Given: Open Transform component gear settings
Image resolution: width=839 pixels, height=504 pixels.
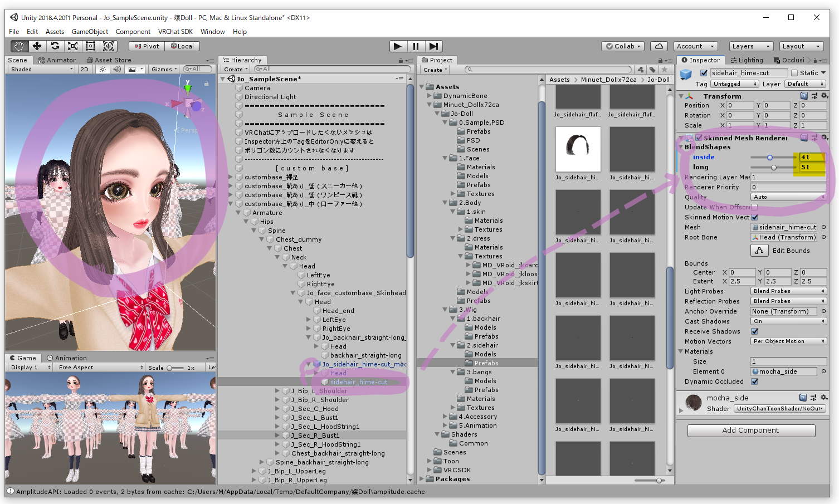Looking at the screenshot, I should click(x=825, y=96).
